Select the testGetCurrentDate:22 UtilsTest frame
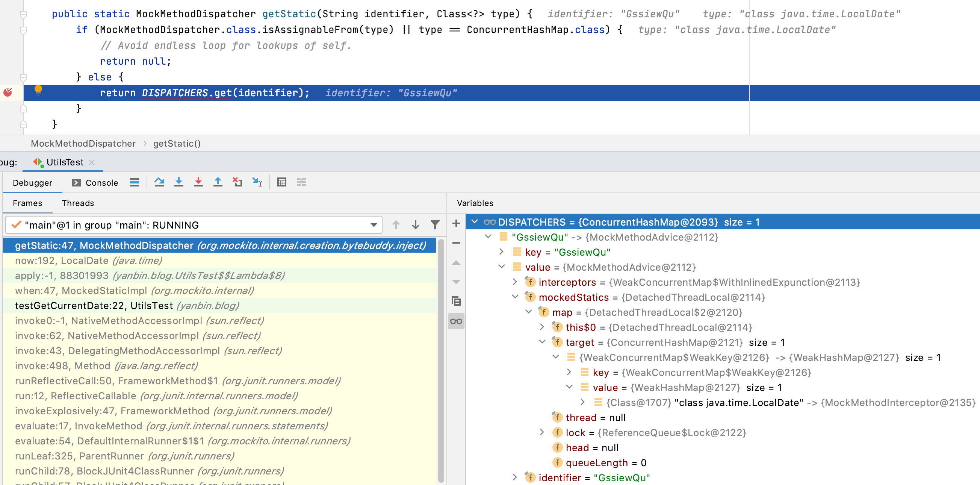Viewport: 980px width, 485px height. click(x=127, y=306)
